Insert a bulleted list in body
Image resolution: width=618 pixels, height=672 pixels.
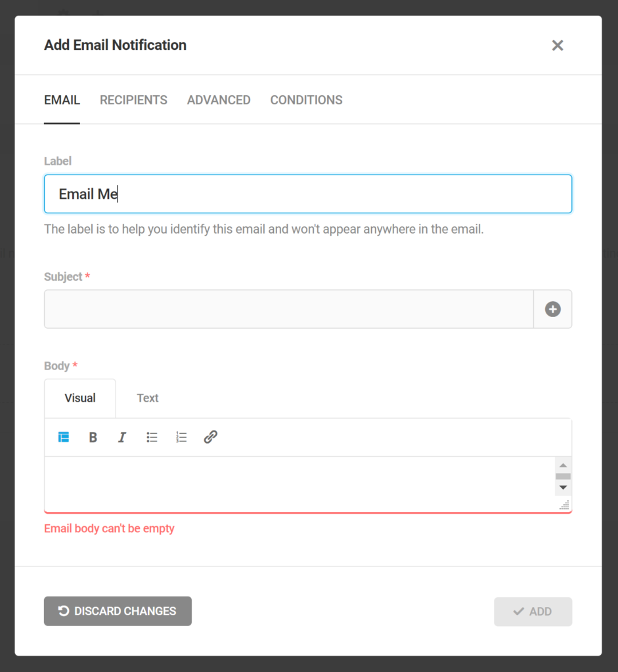tap(152, 437)
